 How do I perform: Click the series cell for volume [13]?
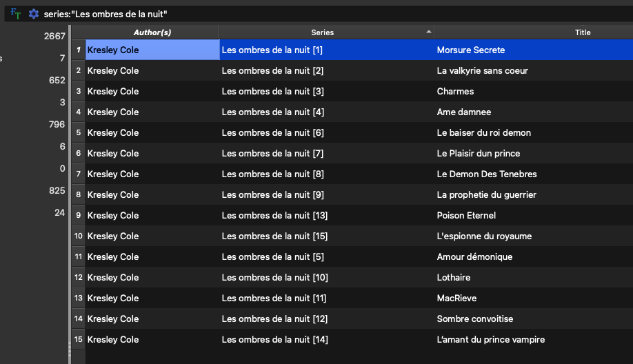click(x=274, y=215)
